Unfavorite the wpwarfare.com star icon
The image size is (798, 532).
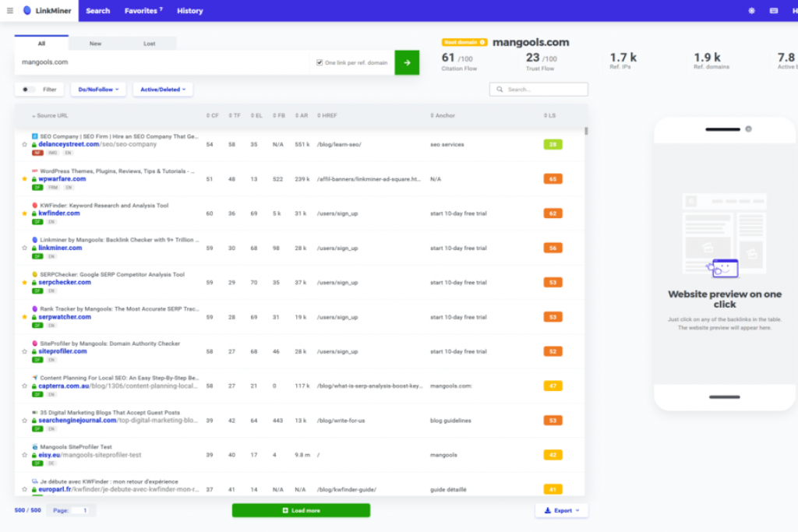pos(24,179)
